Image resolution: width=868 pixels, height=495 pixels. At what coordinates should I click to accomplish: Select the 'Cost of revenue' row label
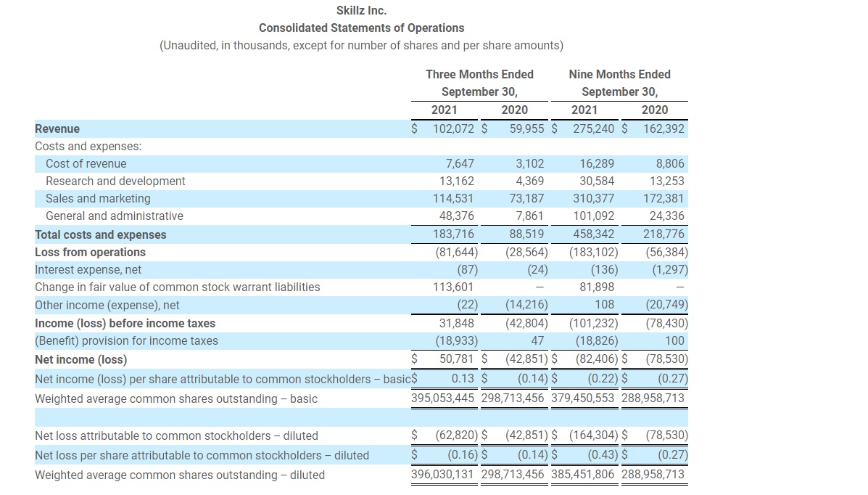(86, 163)
